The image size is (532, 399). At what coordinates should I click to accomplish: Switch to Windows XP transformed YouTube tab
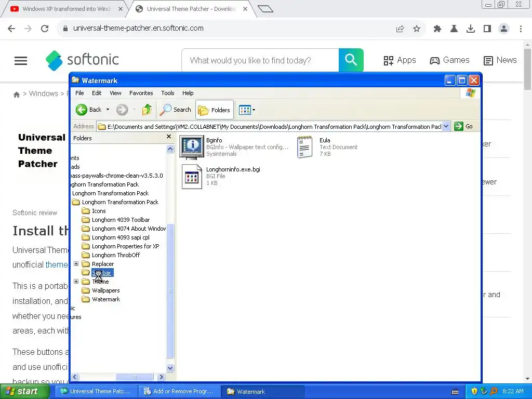(64, 9)
